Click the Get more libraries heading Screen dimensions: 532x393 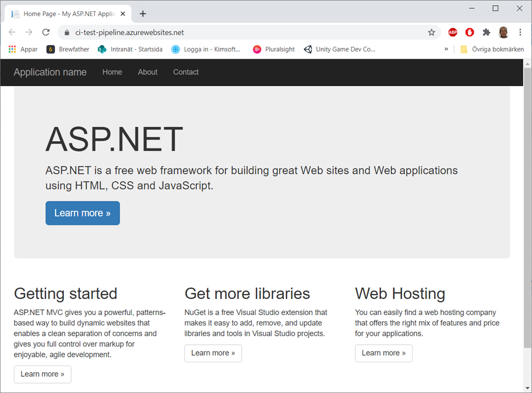(247, 294)
